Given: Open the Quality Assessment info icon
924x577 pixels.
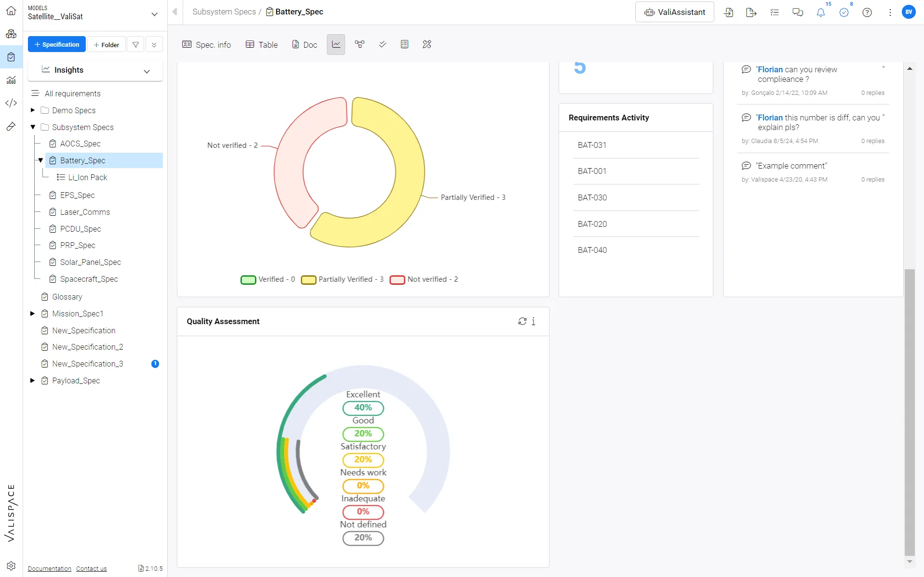Looking at the screenshot, I should (533, 321).
